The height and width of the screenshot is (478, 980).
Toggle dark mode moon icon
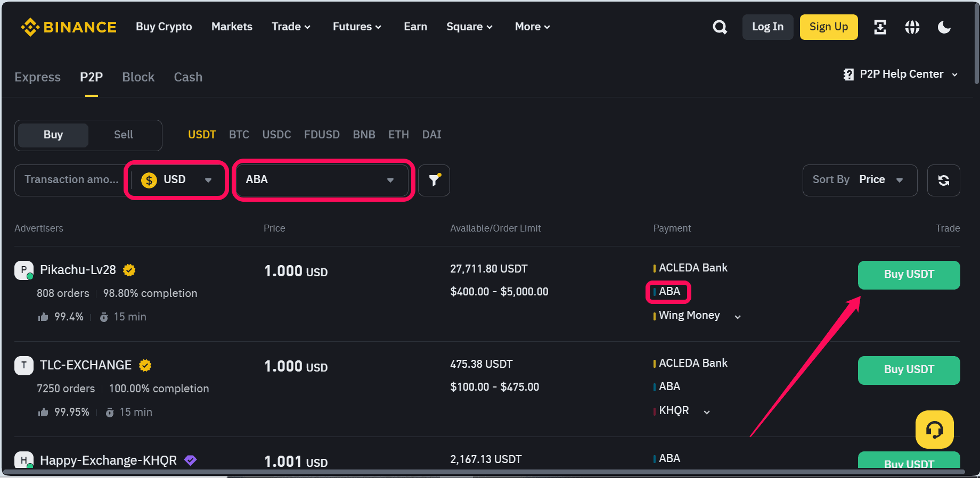(x=944, y=27)
